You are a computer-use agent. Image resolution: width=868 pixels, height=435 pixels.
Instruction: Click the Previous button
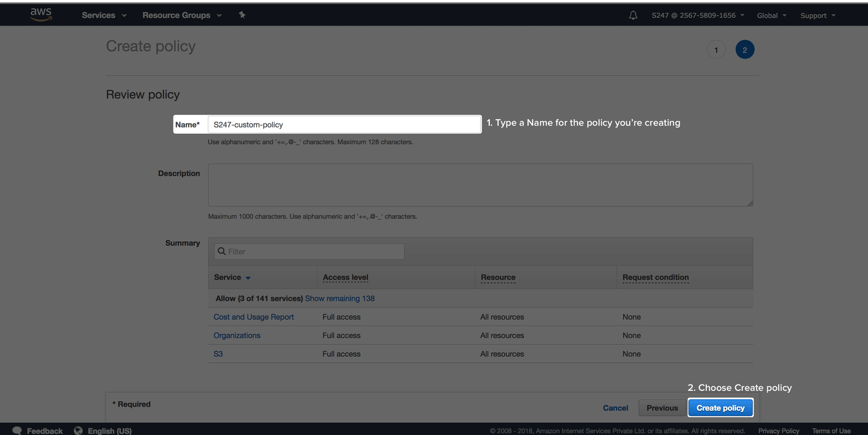[662, 408]
